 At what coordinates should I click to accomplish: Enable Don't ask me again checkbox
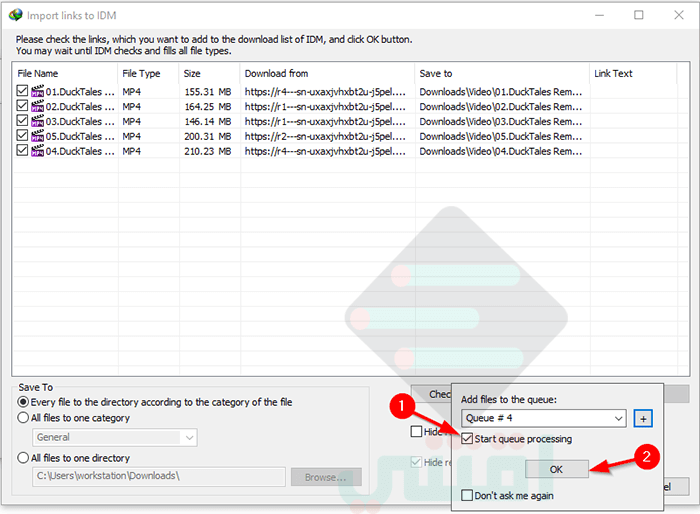[467, 495]
